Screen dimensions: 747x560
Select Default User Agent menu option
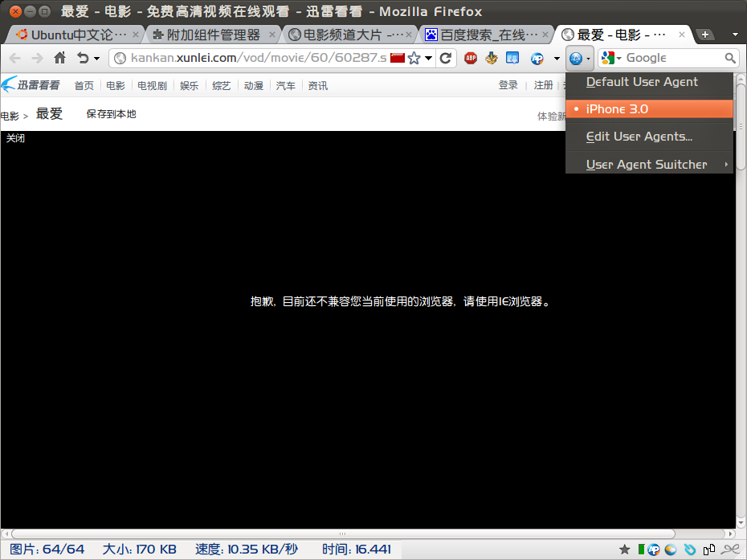pos(649,82)
